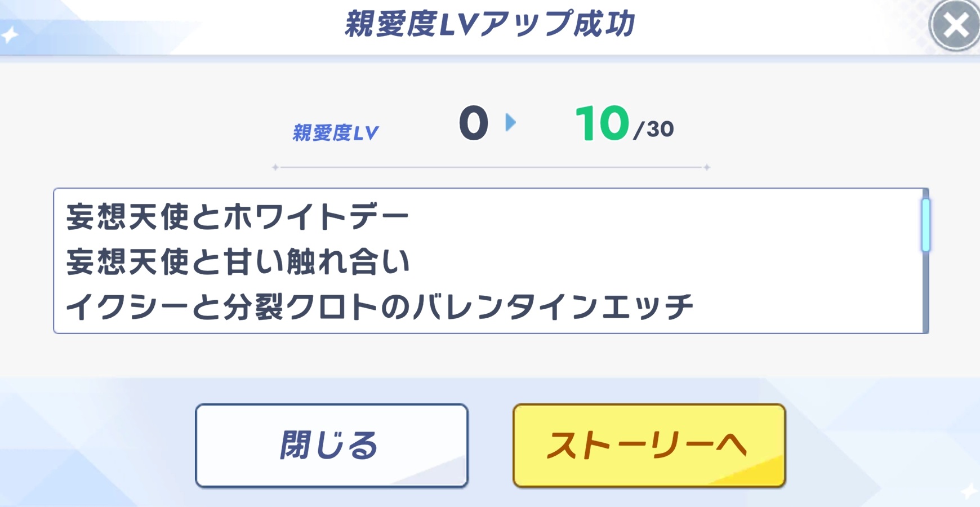This screenshot has height=507, width=980.
Task: Select the 妄想天使とホワイトデー story entry
Action: [x=237, y=217]
